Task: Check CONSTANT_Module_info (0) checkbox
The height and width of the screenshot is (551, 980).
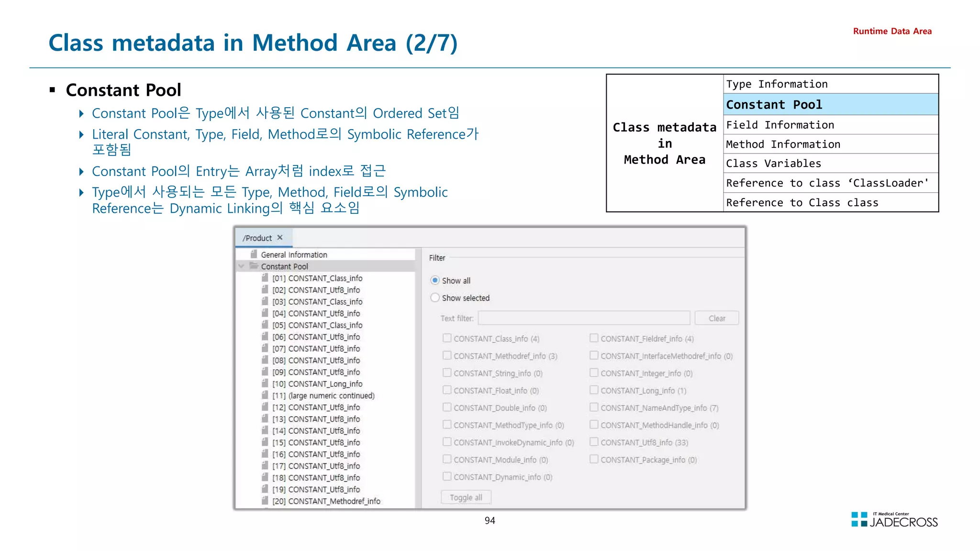Action: 447,459
